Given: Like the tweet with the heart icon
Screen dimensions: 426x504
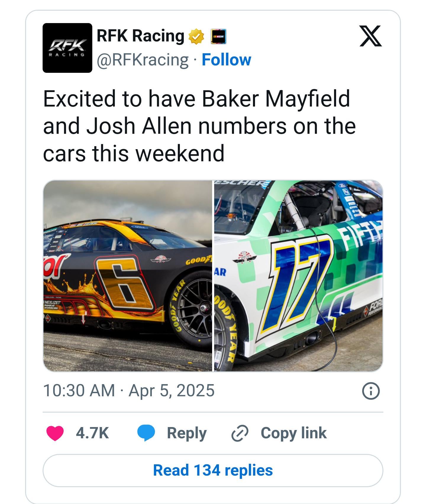Looking at the screenshot, I should pos(55,433).
